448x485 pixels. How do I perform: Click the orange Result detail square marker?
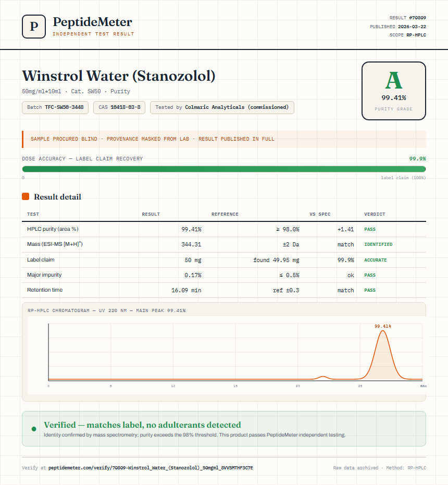pyautogui.click(x=26, y=196)
